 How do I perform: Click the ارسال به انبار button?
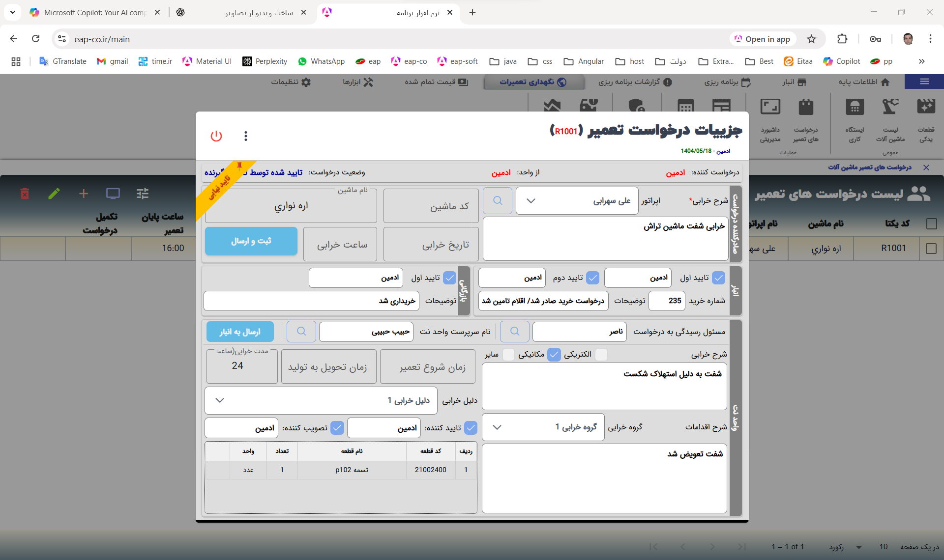point(240,332)
